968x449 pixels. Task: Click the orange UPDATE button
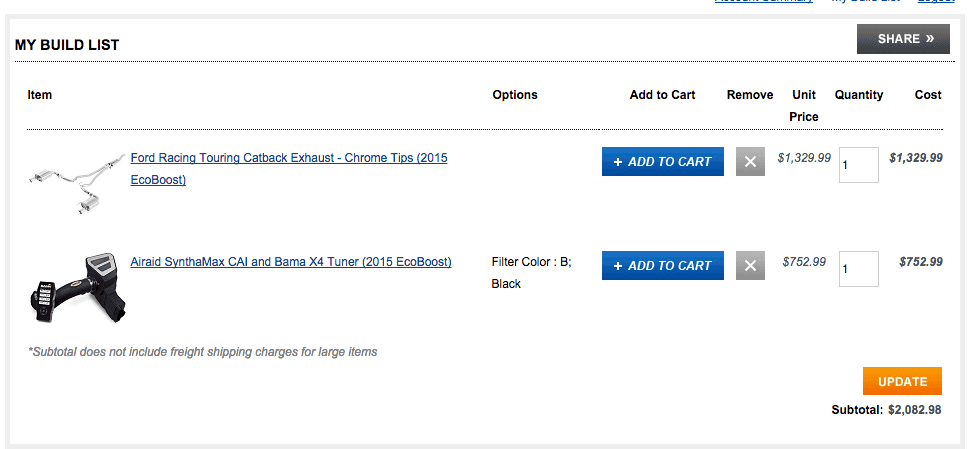point(902,381)
